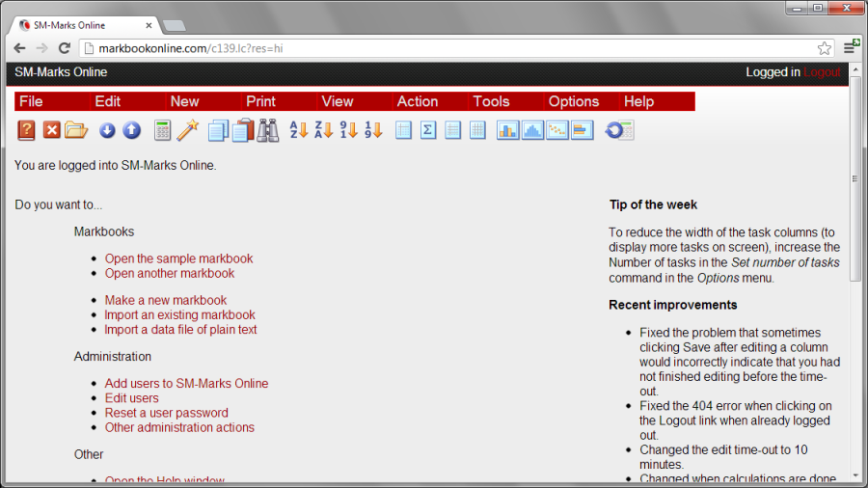Close the SM-Marks Online tab
The image size is (868, 488).
(149, 25)
